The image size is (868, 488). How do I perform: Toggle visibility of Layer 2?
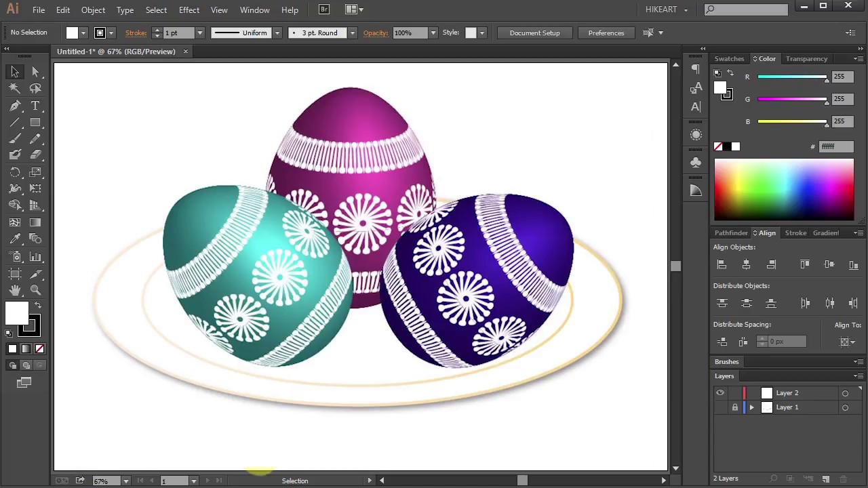coord(720,393)
